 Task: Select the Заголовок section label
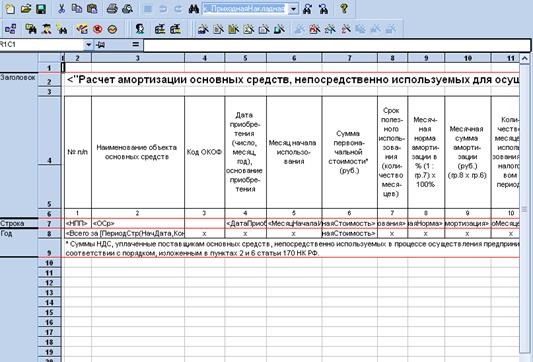click(18, 77)
